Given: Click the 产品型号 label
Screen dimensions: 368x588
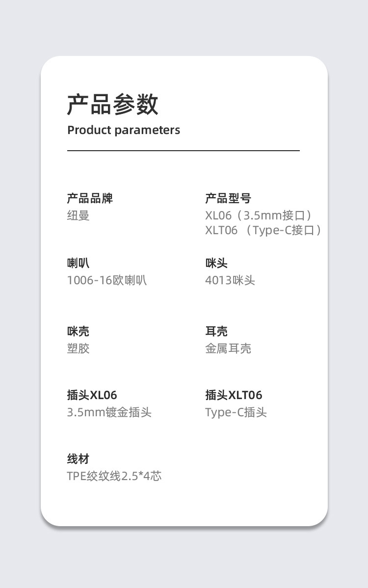Looking at the screenshot, I should 228,198.
